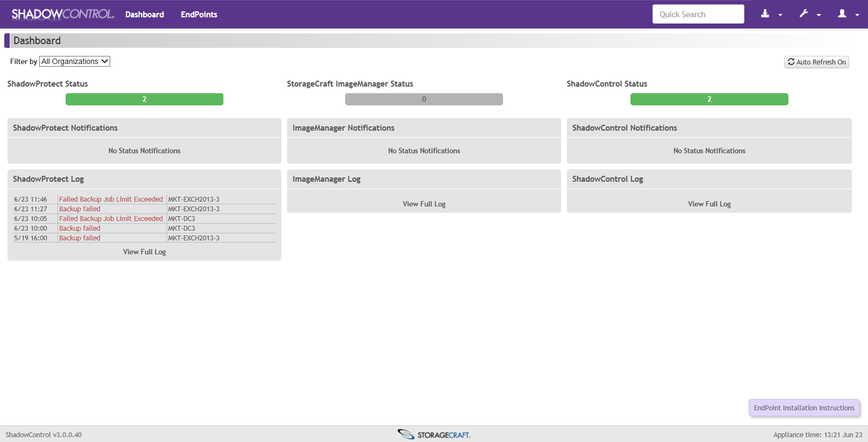868x442 pixels.
Task: Expand the caret next to the wrench icon
Action: click(819, 15)
